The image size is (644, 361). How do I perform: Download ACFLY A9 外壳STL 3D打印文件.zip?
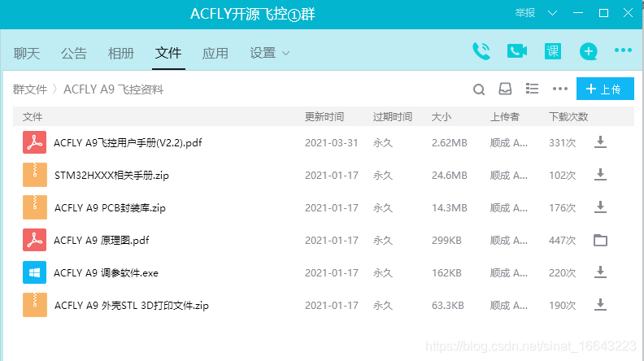point(600,305)
